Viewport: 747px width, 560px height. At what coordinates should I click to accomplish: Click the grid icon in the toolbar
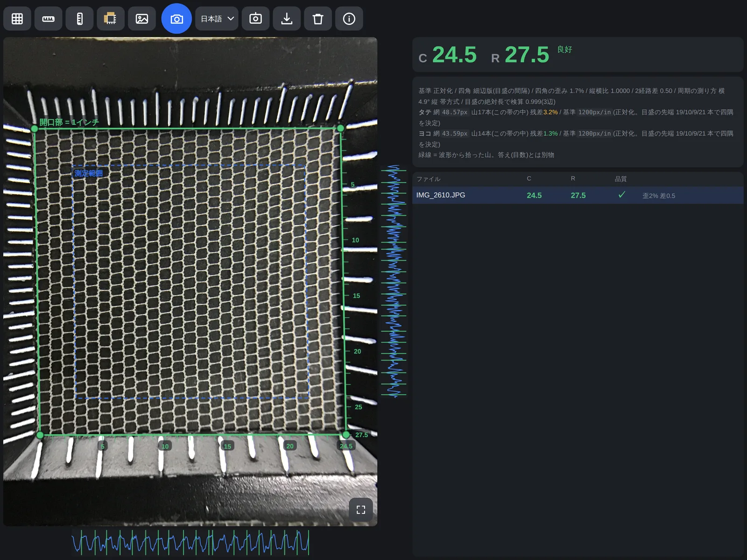point(17,19)
